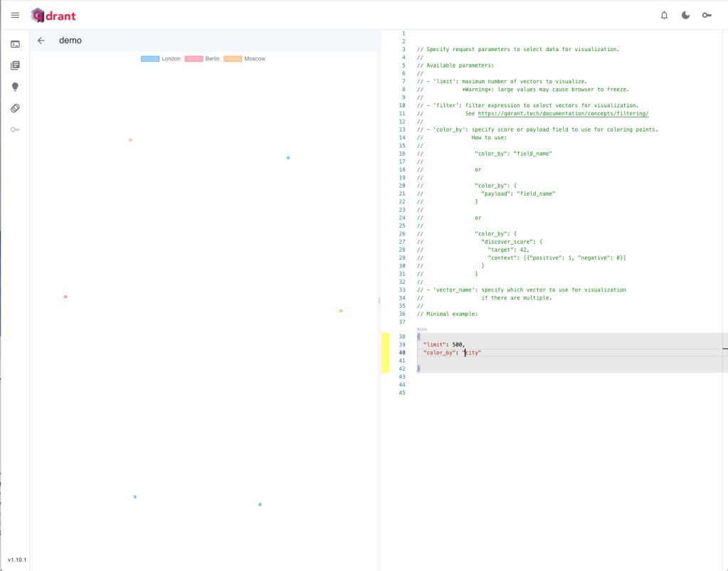Toggle dark mode moon icon
The width and height of the screenshot is (728, 571).
coord(685,16)
